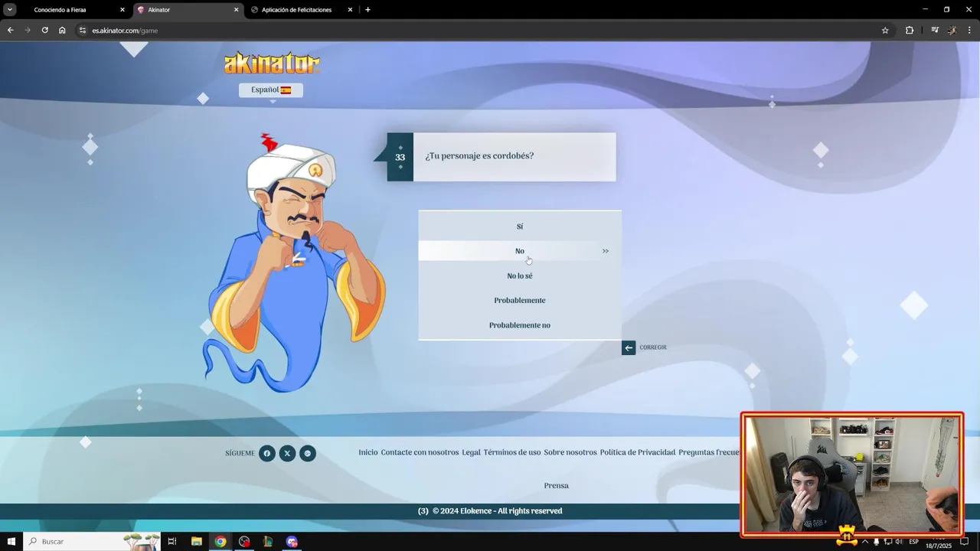This screenshot has width=980, height=551.
Task: Click the microphone tray icon
Action: [x=877, y=541]
